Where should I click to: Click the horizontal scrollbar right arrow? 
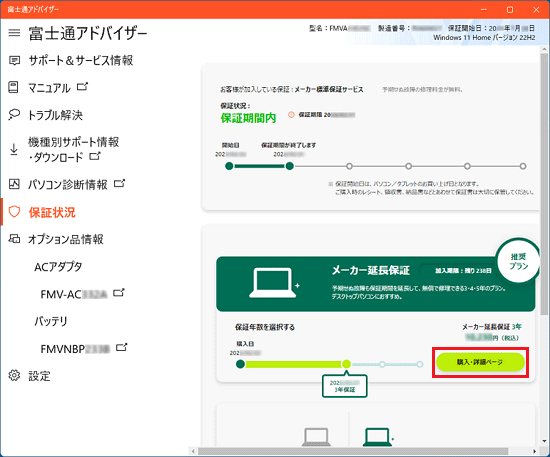pyautogui.click(x=534, y=451)
